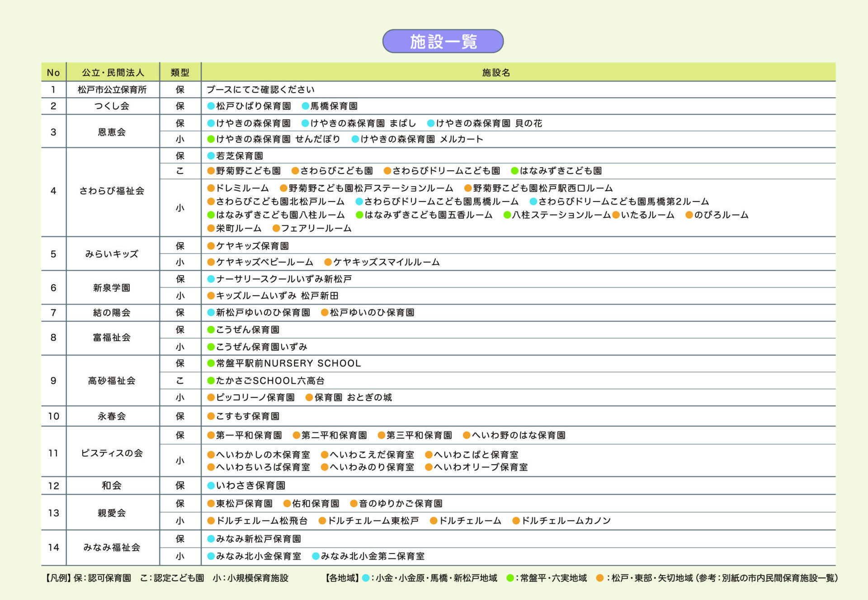Click へいわオリーブ保育室 entry
This screenshot has width=868, height=600.
click(481, 467)
